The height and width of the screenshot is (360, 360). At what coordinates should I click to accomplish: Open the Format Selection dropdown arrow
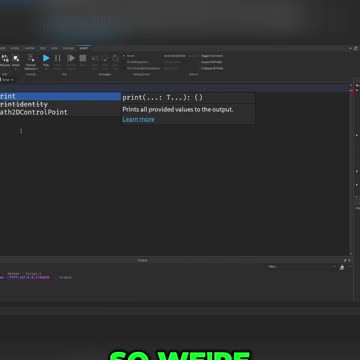37,69
